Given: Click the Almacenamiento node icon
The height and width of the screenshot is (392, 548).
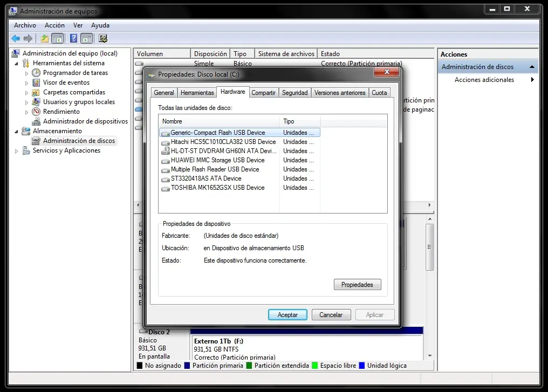Looking at the screenshot, I should [26, 131].
